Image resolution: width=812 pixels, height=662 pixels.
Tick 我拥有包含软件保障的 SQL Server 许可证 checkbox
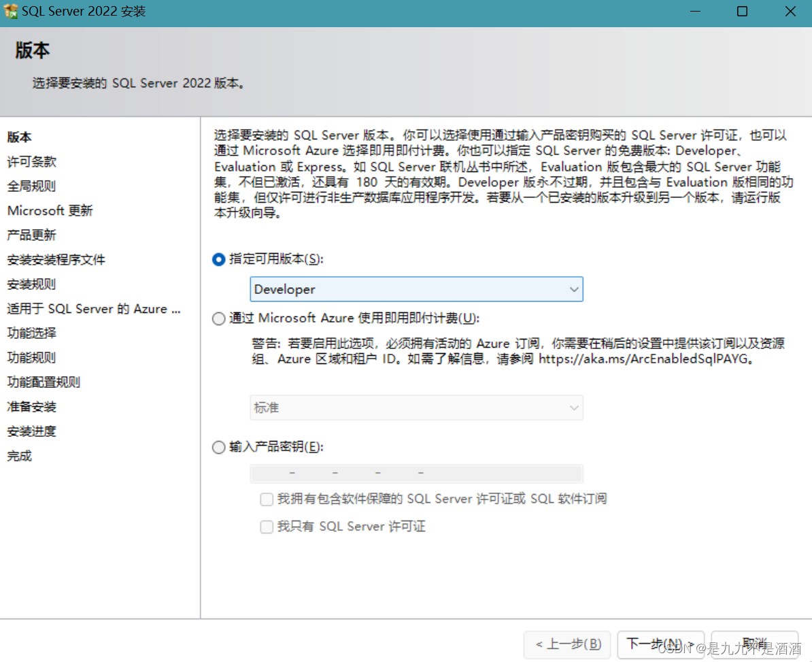267,499
